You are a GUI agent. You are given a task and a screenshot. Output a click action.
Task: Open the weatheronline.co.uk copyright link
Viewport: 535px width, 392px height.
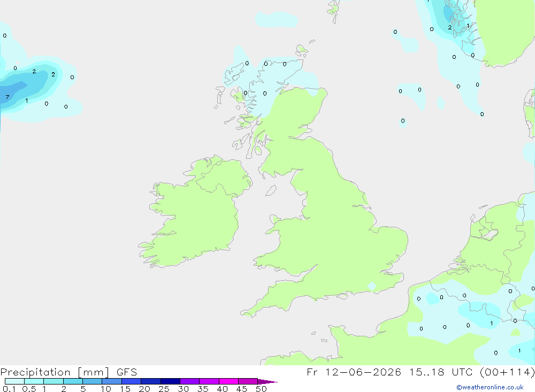pyautogui.click(x=490, y=387)
